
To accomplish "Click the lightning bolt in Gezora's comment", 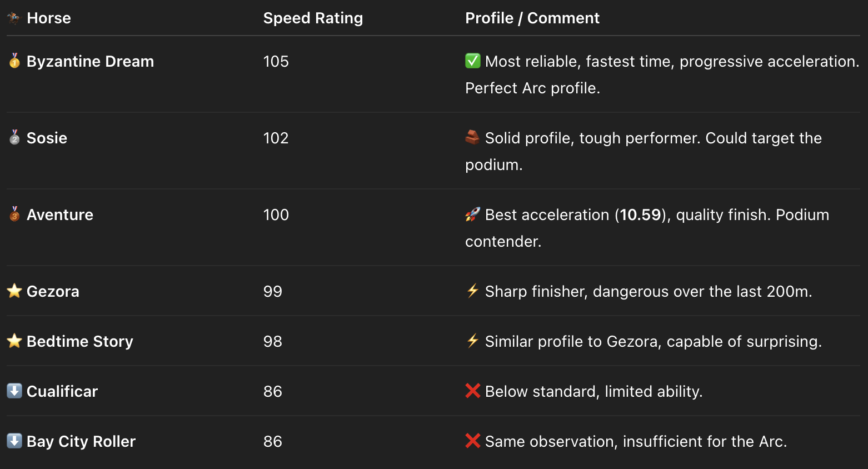I will click(x=473, y=291).
